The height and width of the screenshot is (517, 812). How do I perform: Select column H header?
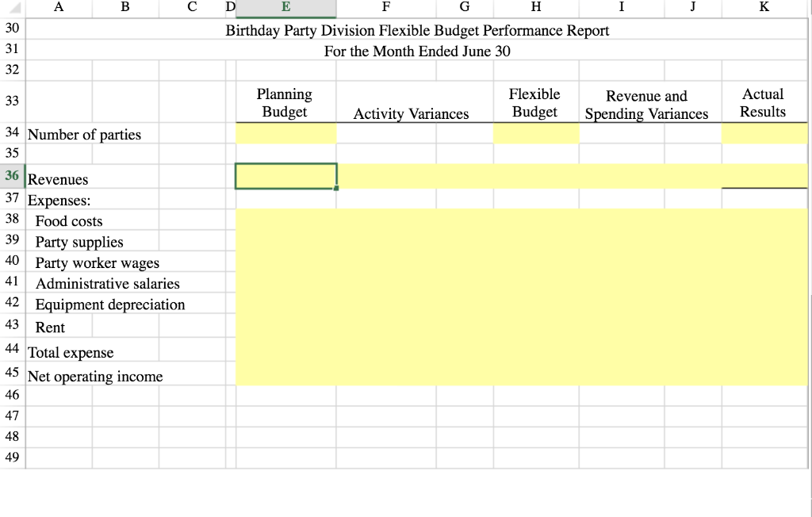tap(536, 8)
